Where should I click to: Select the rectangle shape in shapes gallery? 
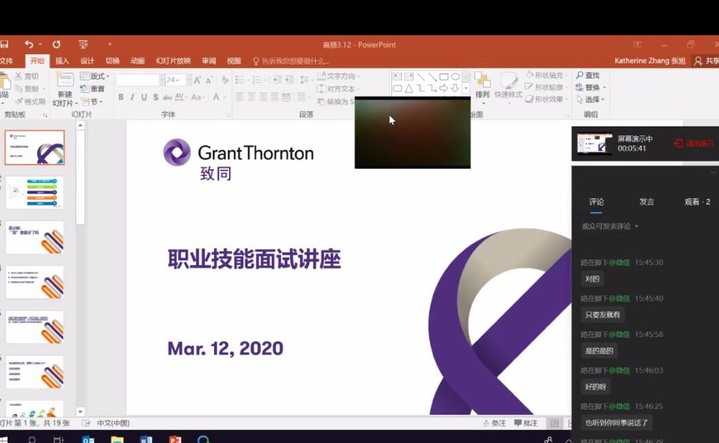click(443, 77)
